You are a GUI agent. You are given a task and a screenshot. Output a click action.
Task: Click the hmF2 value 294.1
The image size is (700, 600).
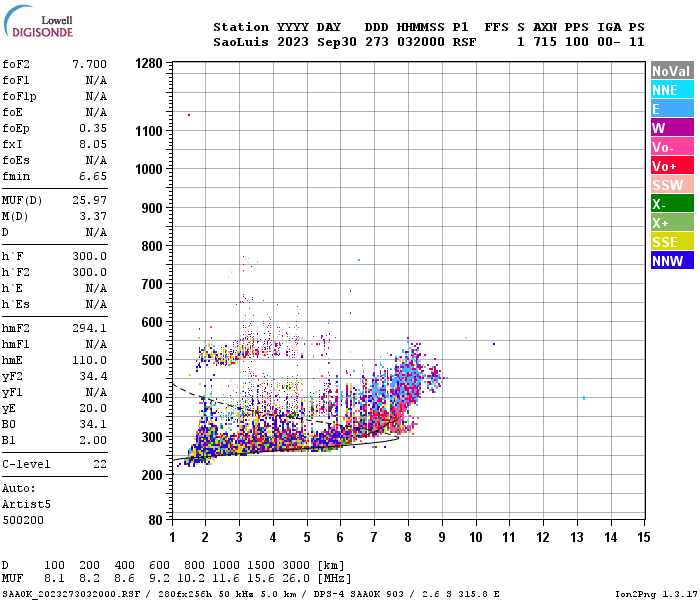pos(89,328)
